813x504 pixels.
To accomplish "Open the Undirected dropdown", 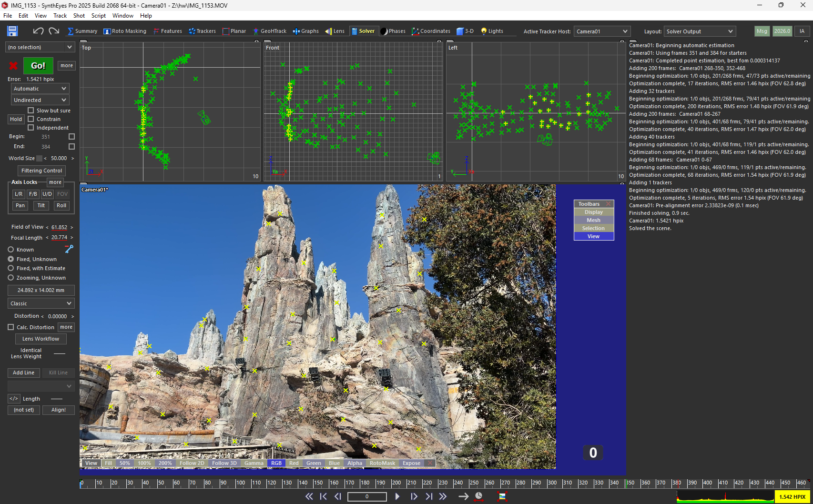I will [x=40, y=100].
